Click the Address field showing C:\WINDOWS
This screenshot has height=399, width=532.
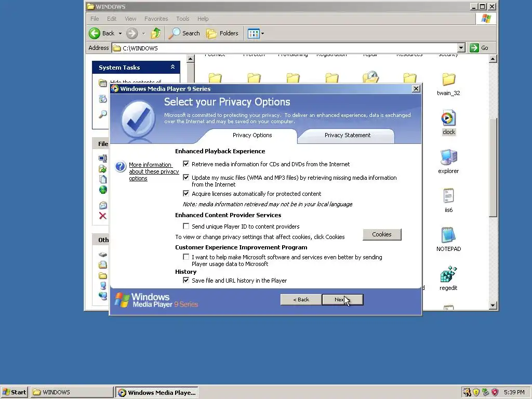284,48
